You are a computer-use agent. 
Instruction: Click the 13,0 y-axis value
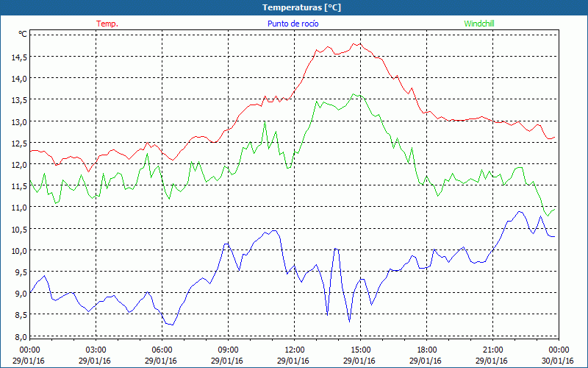pyautogui.click(x=20, y=121)
